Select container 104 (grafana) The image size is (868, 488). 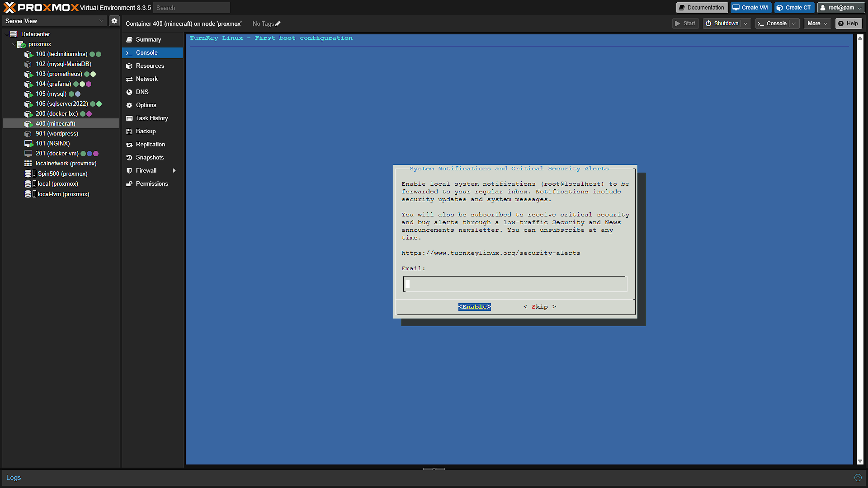pos(53,84)
